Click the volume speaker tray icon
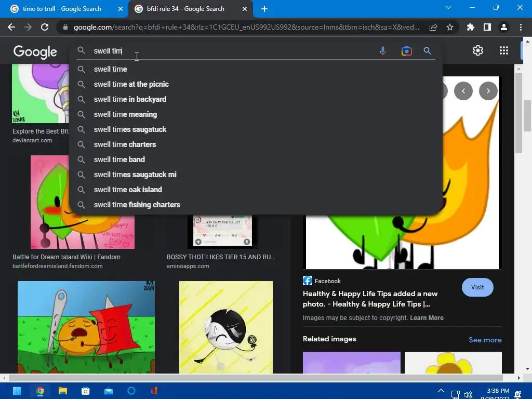Screen dimensions: 532x399 click(468, 395)
